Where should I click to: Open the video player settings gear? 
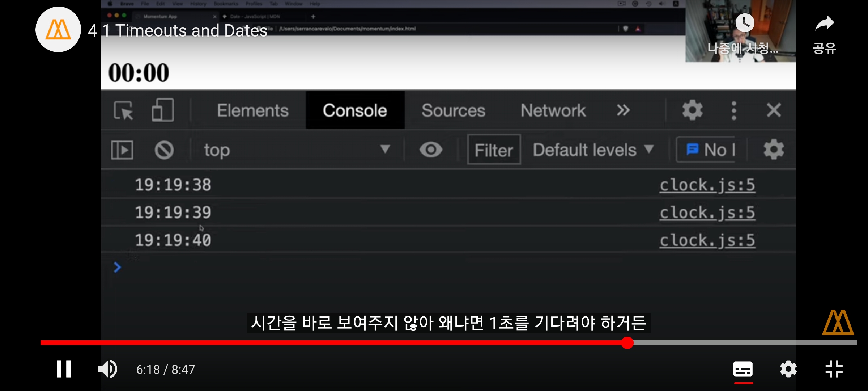tap(788, 369)
